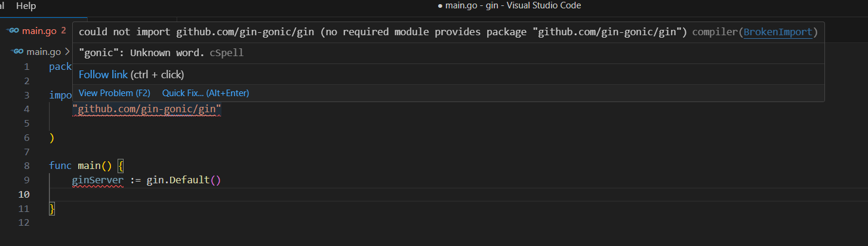This screenshot has height=246, width=868.
Task: Click the Go file icon on main.go tab
Action: [13, 31]
